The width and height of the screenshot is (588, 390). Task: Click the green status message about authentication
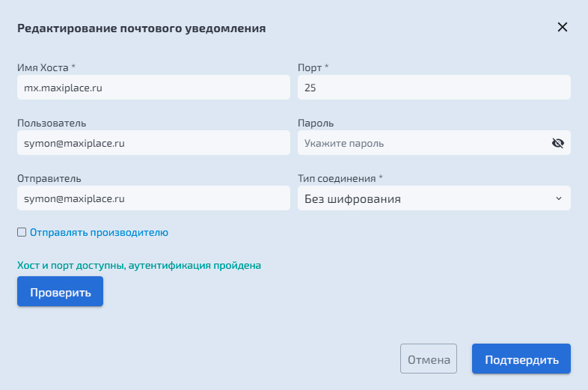[x=139, y=266]
